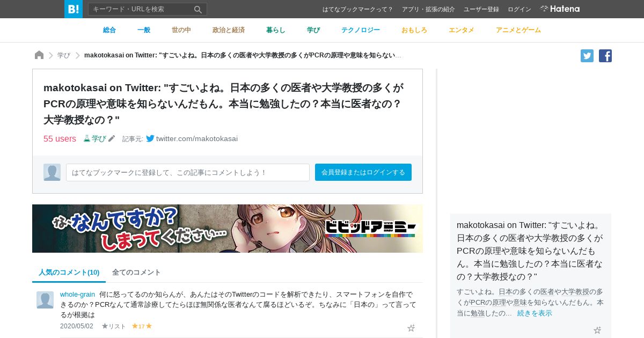Share on Facebook via header icon
644x338 pixels.
[x=605, y=56]
